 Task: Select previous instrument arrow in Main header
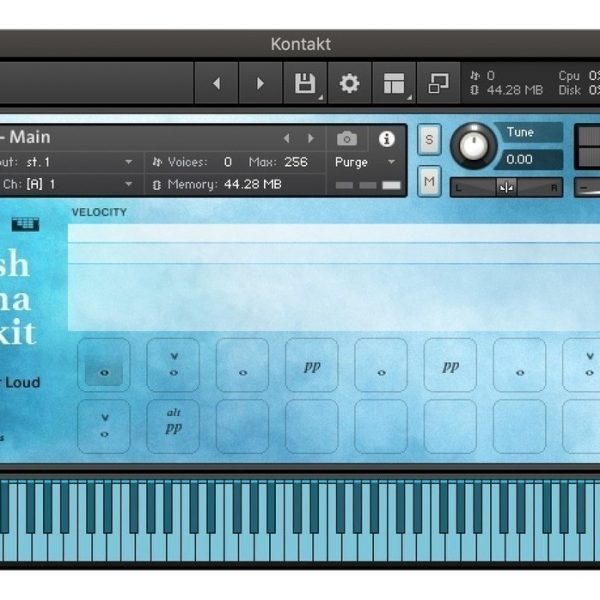click(x=286, y=138)
